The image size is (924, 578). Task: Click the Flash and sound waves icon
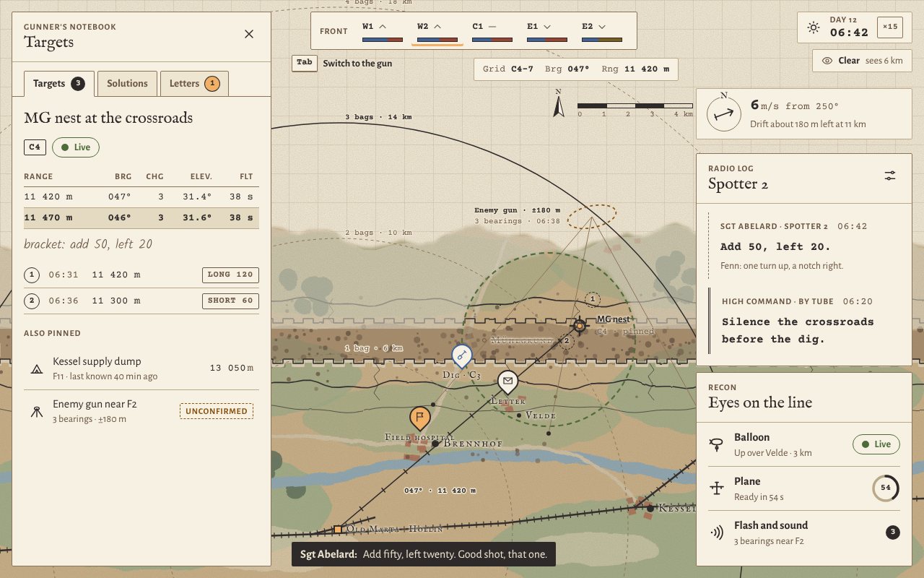717,532
